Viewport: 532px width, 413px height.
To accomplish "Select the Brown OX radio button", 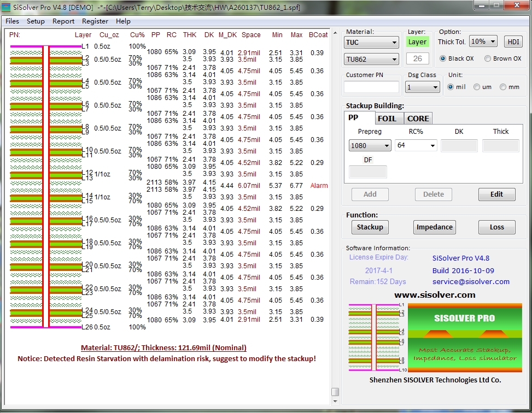I will [488, 58].
